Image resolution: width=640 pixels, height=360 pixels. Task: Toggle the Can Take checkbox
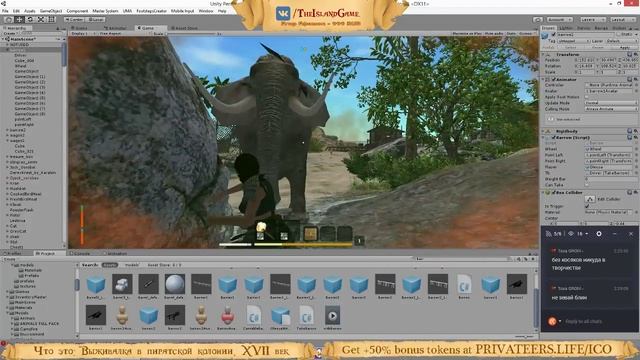click(587, 185)
